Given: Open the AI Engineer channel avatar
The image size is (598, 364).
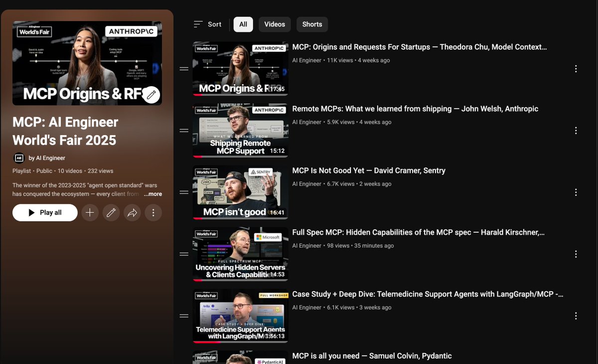Looking at the screenshot, I should tap(19, 158).
